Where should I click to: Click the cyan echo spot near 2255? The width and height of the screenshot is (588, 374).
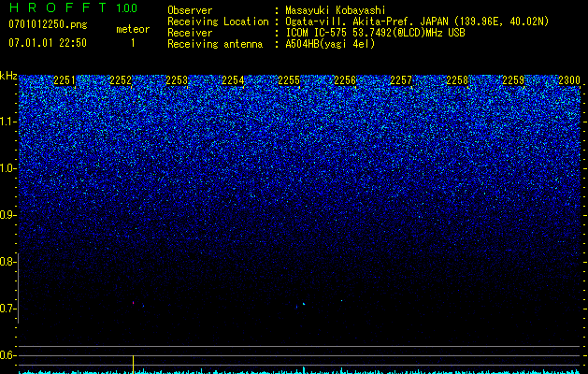click(304, 304)
